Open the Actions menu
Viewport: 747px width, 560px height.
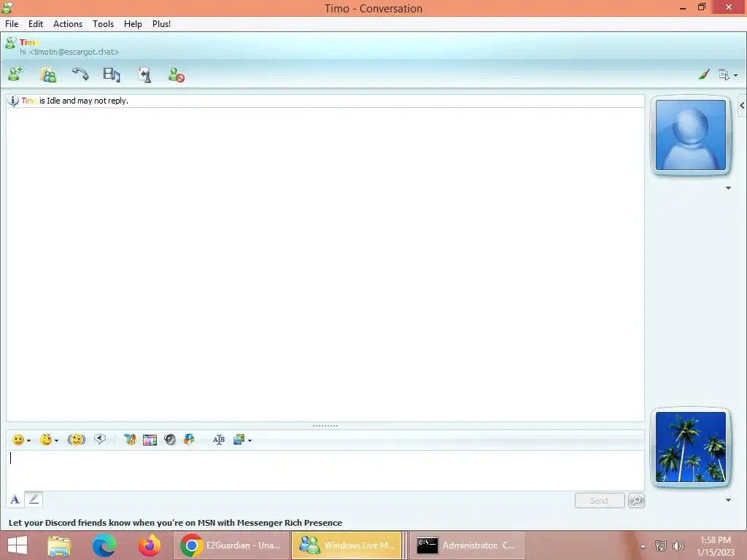click(68, 24)
